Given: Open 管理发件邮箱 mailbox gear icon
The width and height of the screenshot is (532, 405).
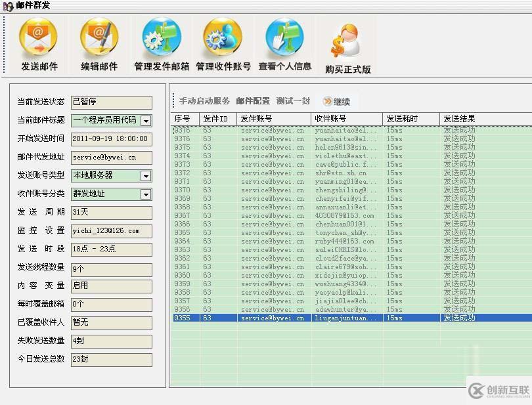Looking at the screenshot, I should coord(162,37).
